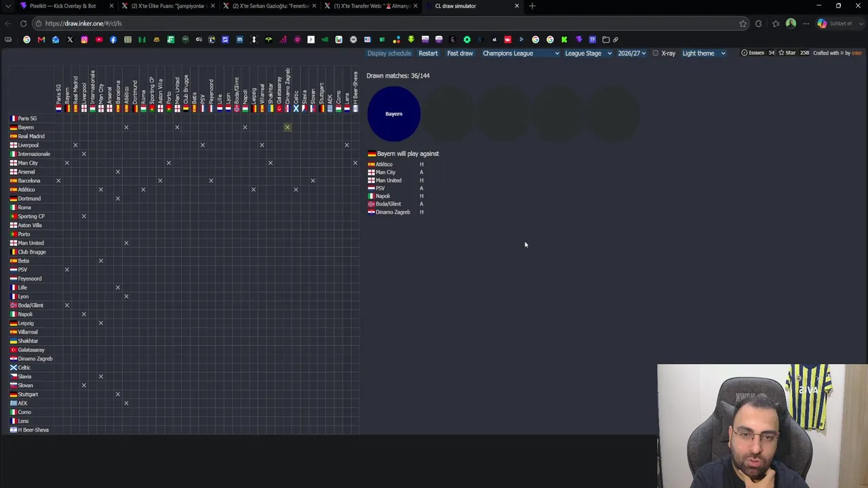Viewport: 868px width, 488px height.
Task: Click the Barcelona row label
Action: [25, 181]
